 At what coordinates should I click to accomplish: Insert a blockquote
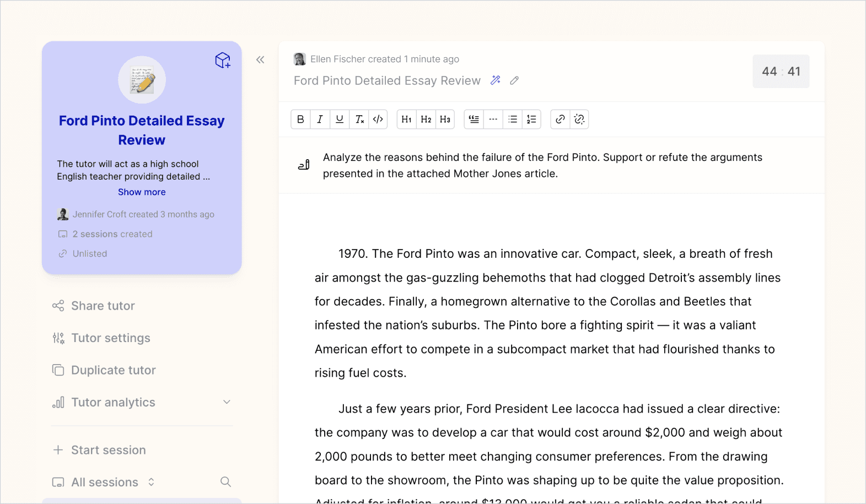click(x=474, y=119)
